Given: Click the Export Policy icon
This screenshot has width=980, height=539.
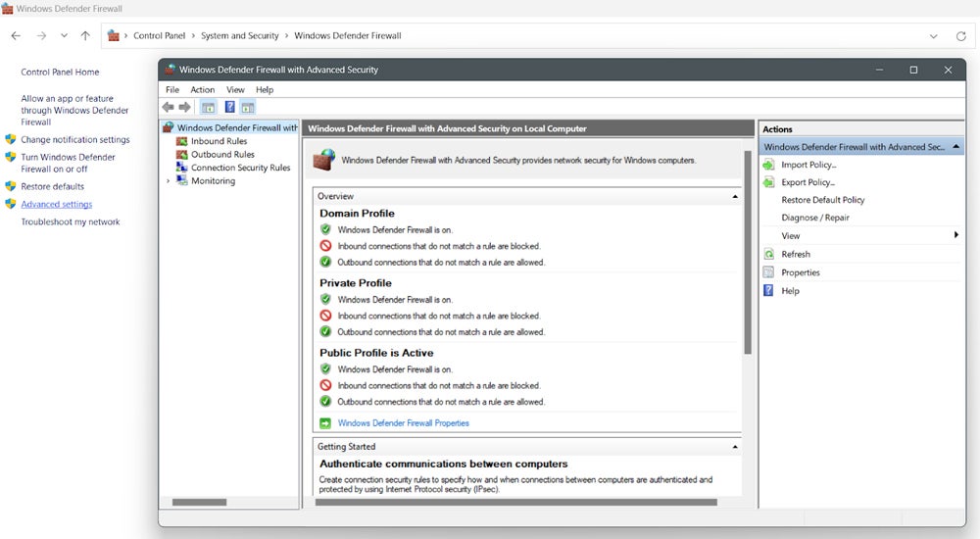Looking at the screenshot, I should [x=769, y=182].
